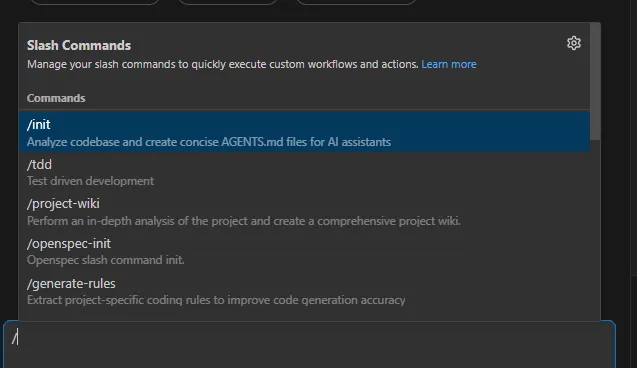
Task: Click the "Slash Commands" title
Action: [x=79, y=45]
